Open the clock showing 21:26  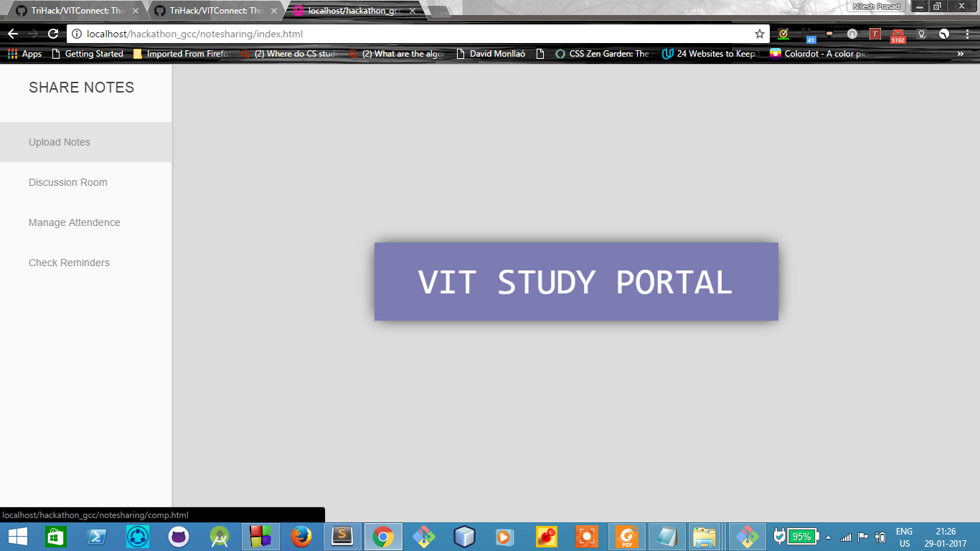click(946, 537)
